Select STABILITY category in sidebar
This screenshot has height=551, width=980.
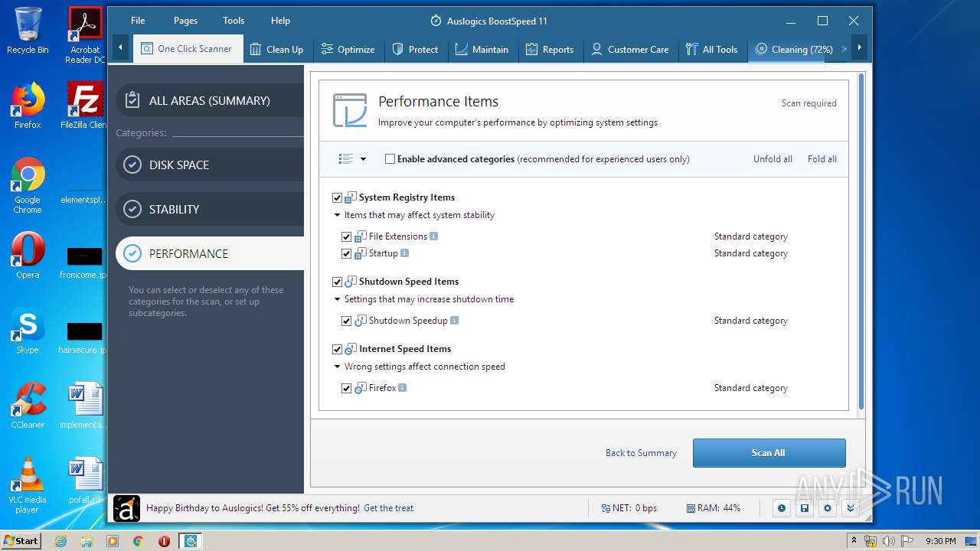pos(210,209)
